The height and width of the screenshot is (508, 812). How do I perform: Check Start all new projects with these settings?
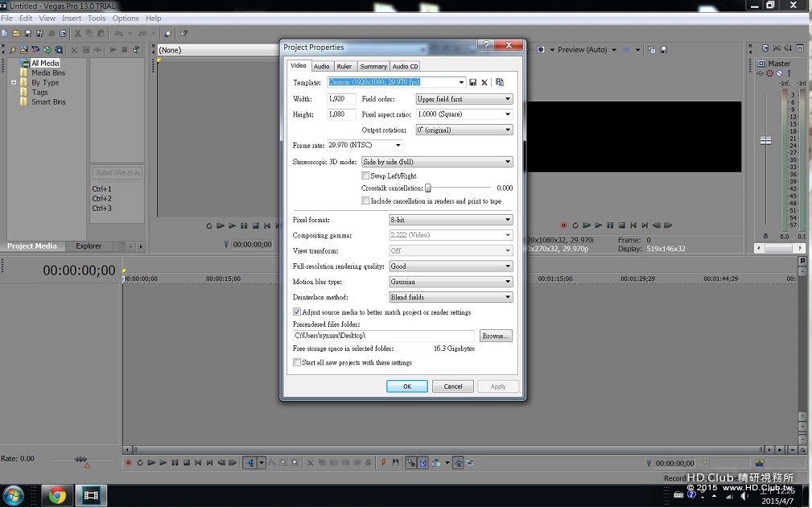point(297,362)
